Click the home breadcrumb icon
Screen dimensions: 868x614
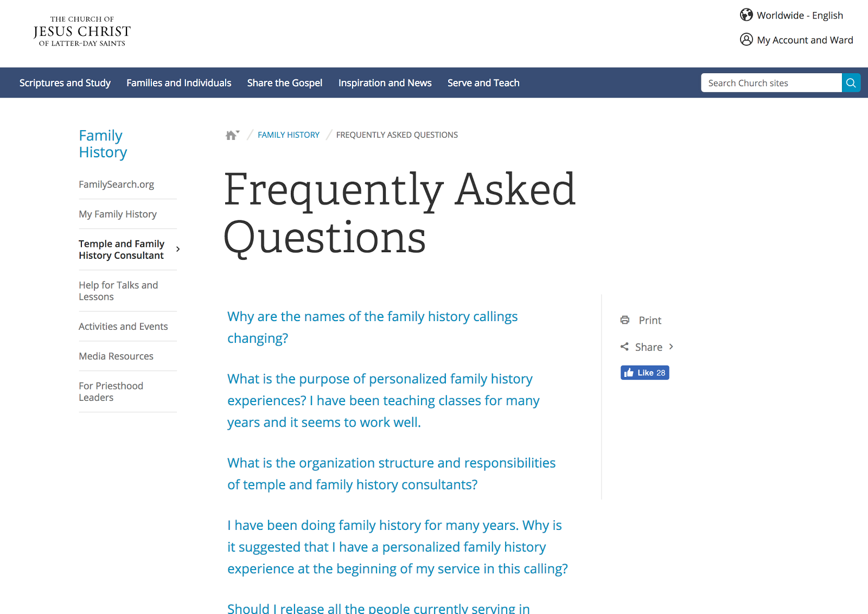pos(232,135)
